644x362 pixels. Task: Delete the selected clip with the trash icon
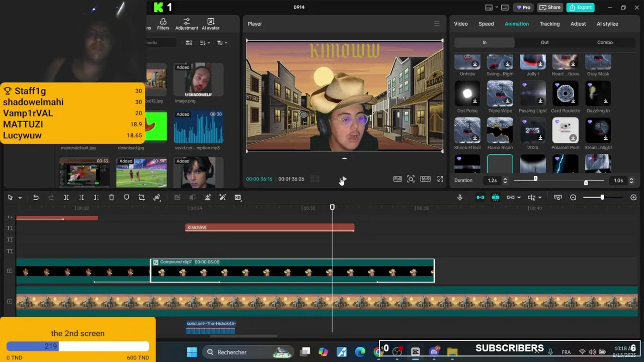(x=111, y=198)
